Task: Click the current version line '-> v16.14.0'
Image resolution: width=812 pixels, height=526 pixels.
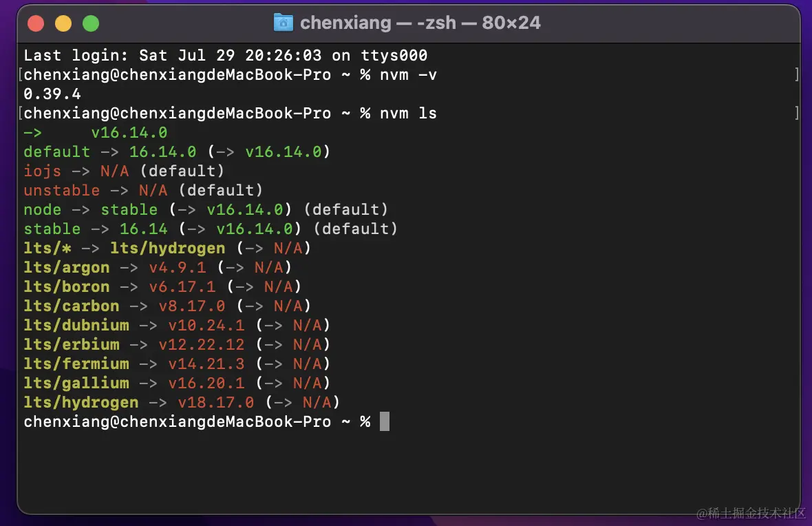Action: point(95,133)
